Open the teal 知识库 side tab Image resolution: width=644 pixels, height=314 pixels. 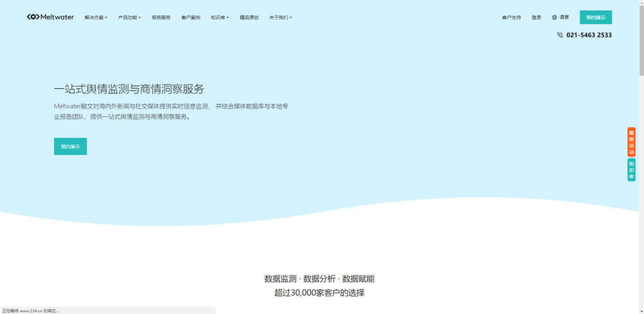631,170
